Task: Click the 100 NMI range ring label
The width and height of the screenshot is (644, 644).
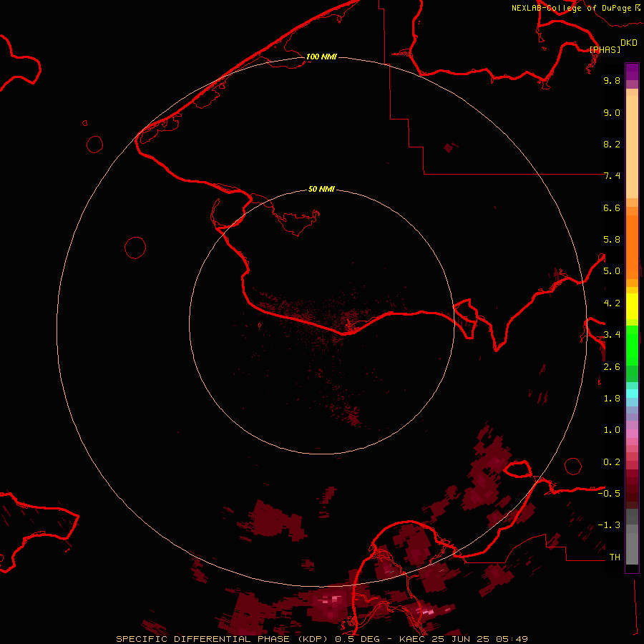Action: click(321, 57)
